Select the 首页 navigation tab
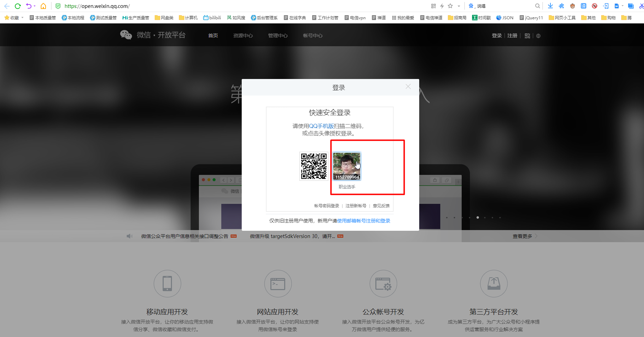The width and height of the screenshot is (644, 337). tap(213, 36)
